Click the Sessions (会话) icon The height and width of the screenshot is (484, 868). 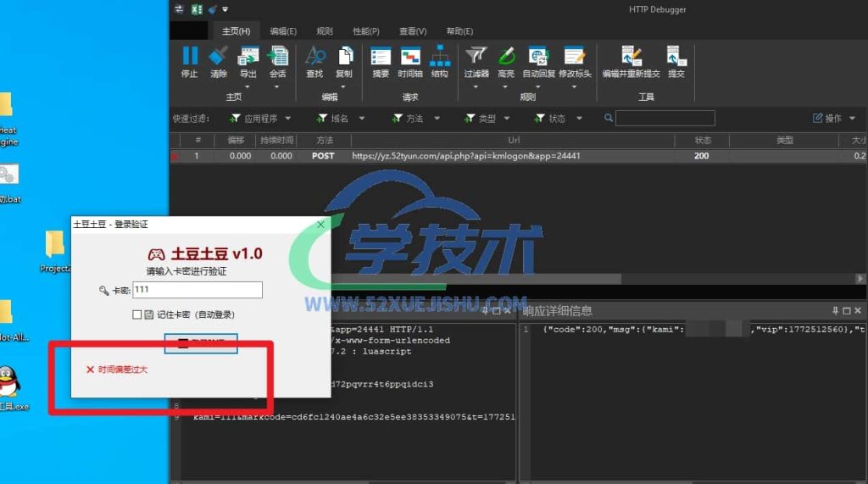[277, 56]
